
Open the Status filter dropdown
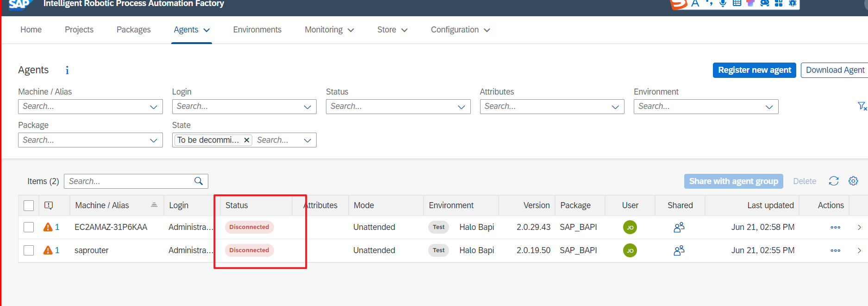tap(461, 107)
